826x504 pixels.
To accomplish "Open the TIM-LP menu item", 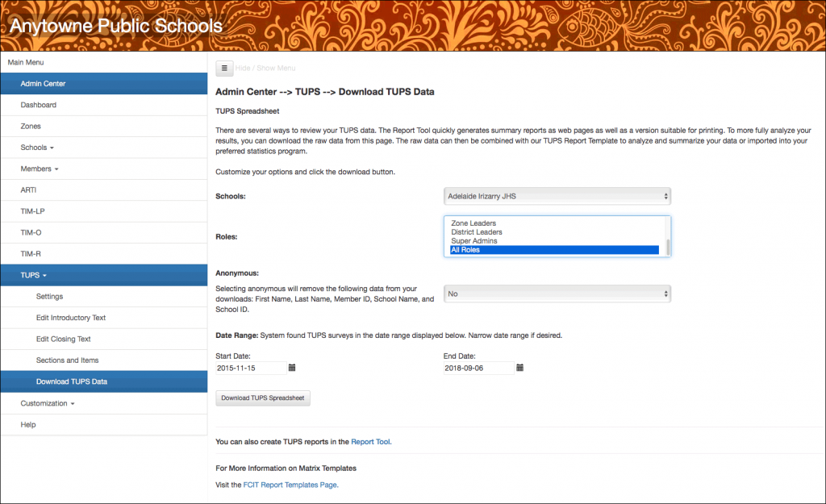I will (x=32, y=211).
